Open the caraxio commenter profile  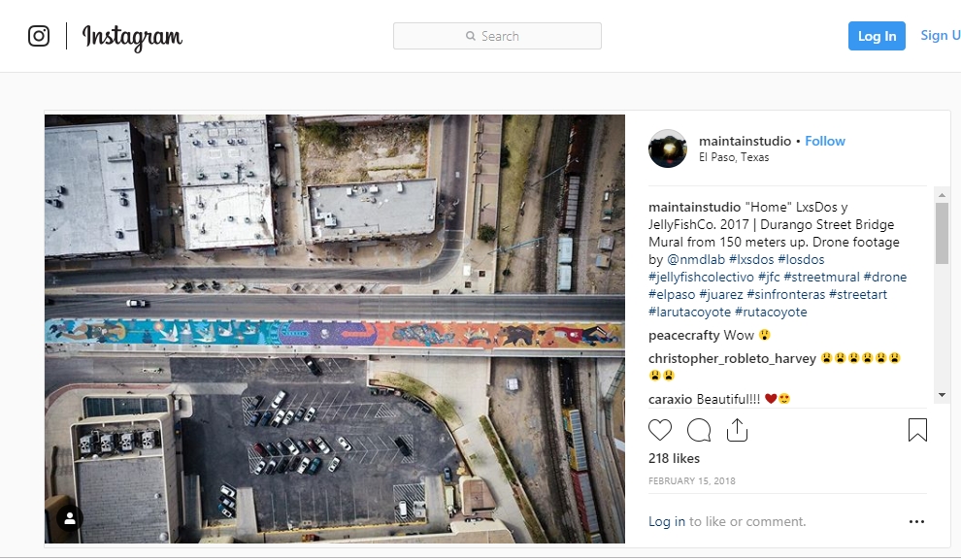[x=671, y=400]
